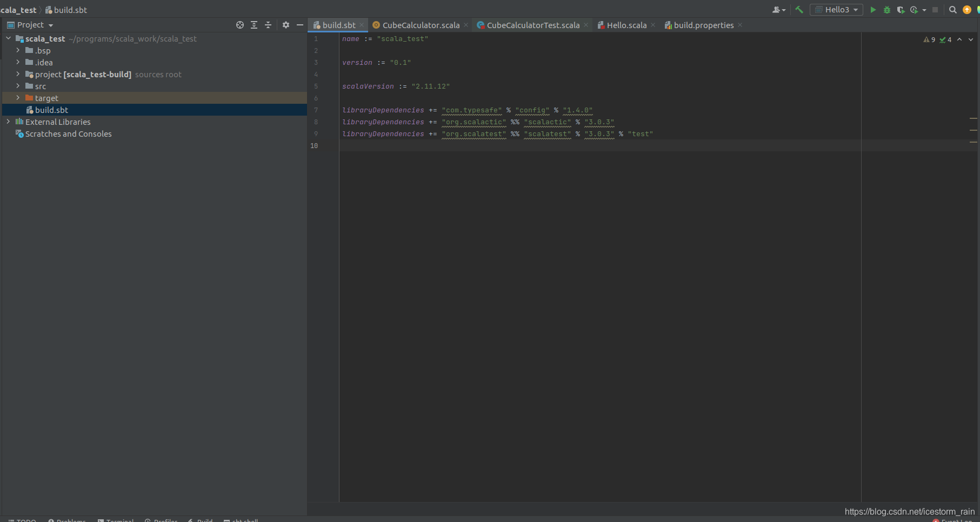980x522 pixels.
Task: Click "com.typesafe" string on line 7
Action: click(x=471, y=110)
